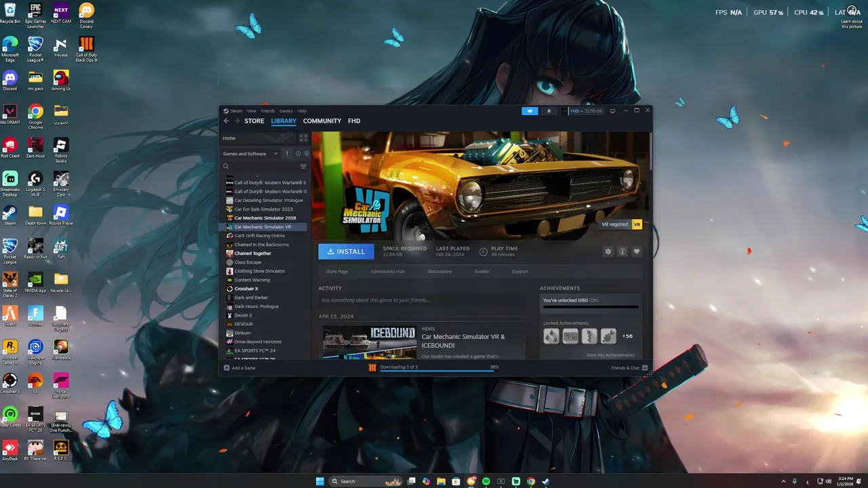Open the Support link
The image size is (868, 488).
click(520, 271)
